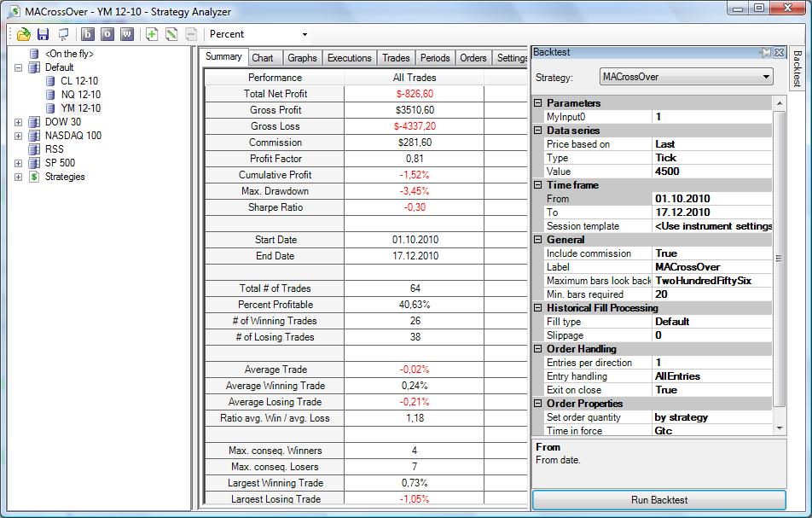Image resolution: width=812 pixels, height=518 pixels.
Task: Expand the Strategies tree node
Action: click(x=18, y=177)
